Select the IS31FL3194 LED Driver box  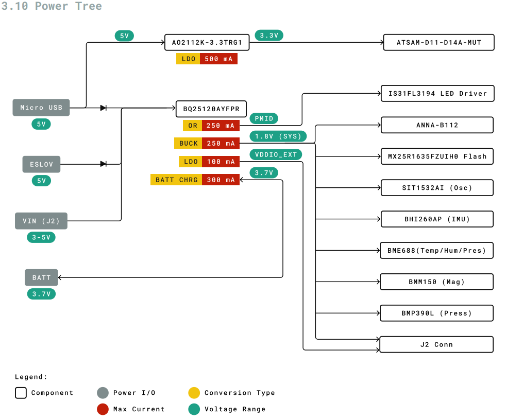point(437,94)
